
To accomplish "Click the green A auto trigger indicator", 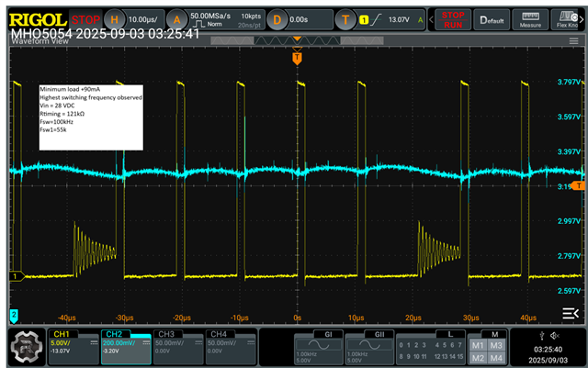I will [x=421, y=20].
